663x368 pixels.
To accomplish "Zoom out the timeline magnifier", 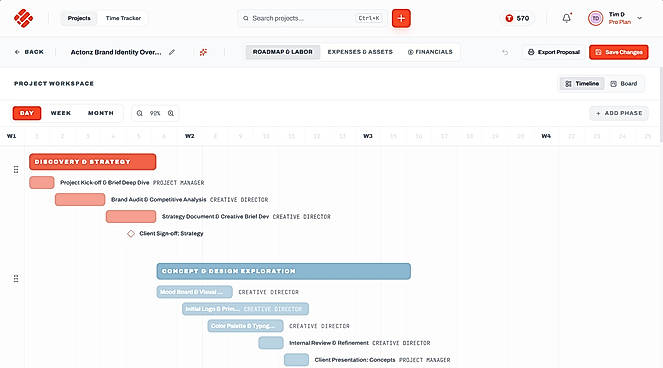I will [140, 113].
